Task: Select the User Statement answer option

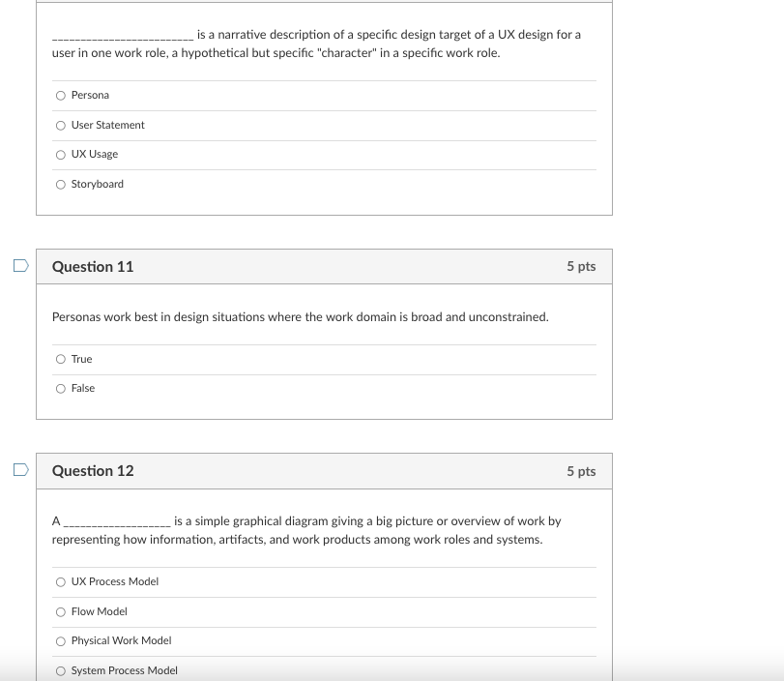Action: tap(60, 125)
